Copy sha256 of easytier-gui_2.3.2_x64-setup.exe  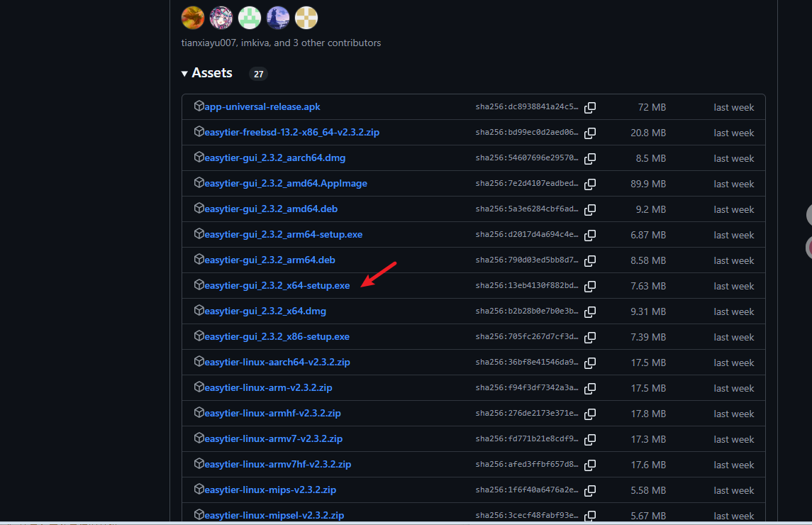coord(590,287)
